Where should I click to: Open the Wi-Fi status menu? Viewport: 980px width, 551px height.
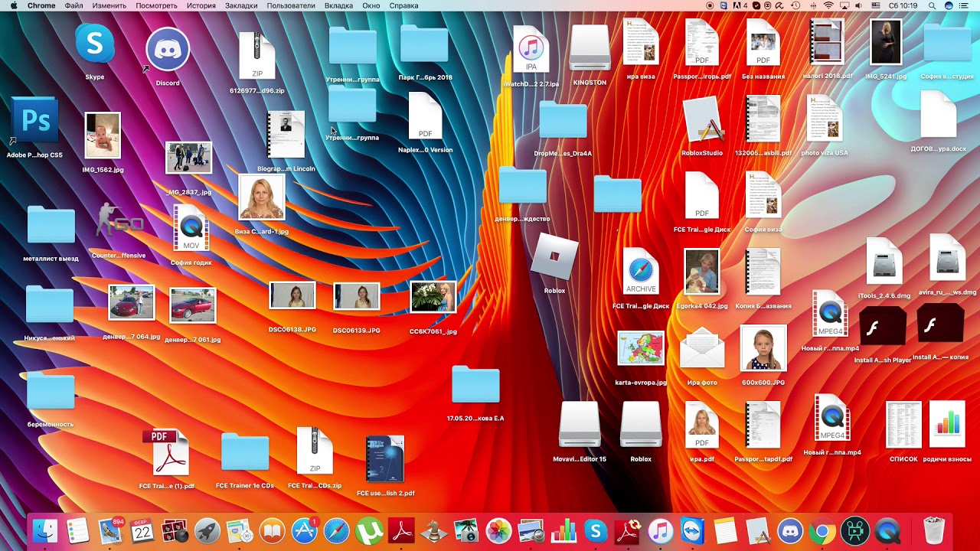(828, 5)
